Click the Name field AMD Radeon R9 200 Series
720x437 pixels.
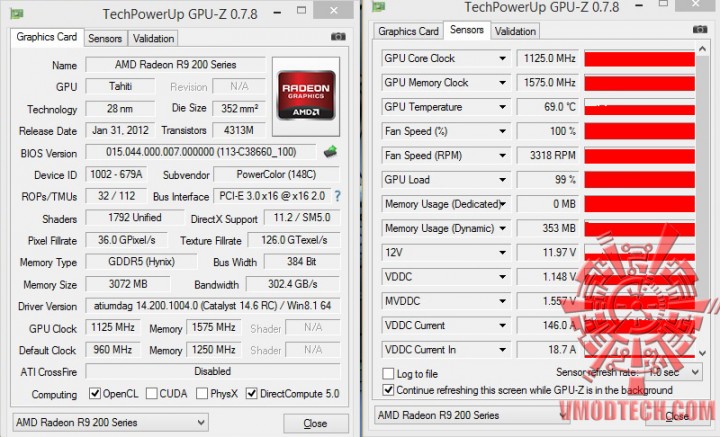pyautogui.click(x=175, y=65)
